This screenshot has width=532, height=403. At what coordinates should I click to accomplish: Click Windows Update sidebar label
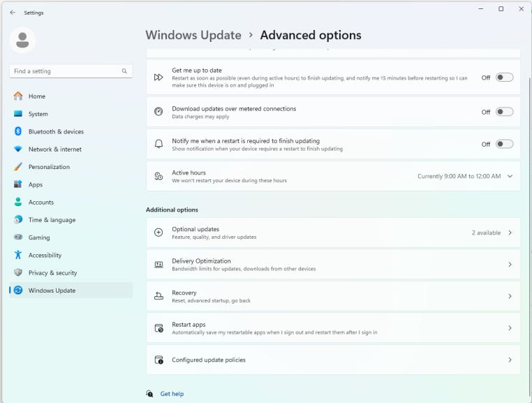(x=52, y=291)
